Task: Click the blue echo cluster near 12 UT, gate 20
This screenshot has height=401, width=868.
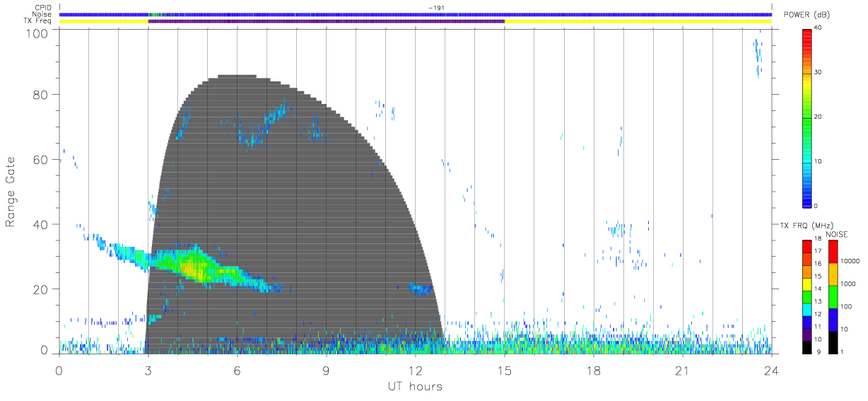Action: click(x=422, y=289)
